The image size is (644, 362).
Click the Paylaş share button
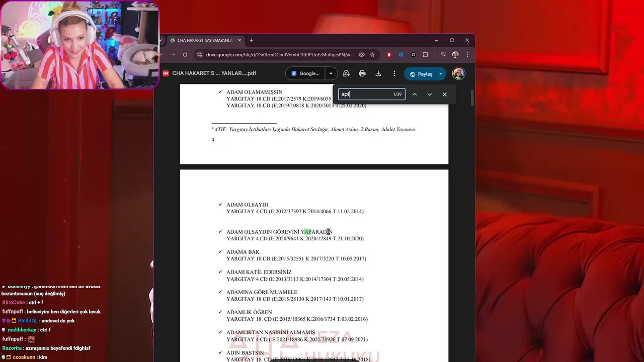coord(421,74)
